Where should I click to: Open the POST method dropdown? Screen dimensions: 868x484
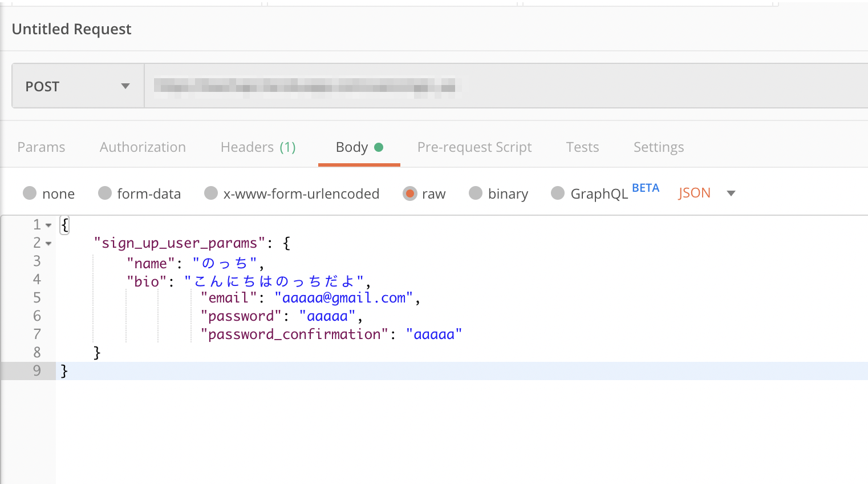click(78, 86)
